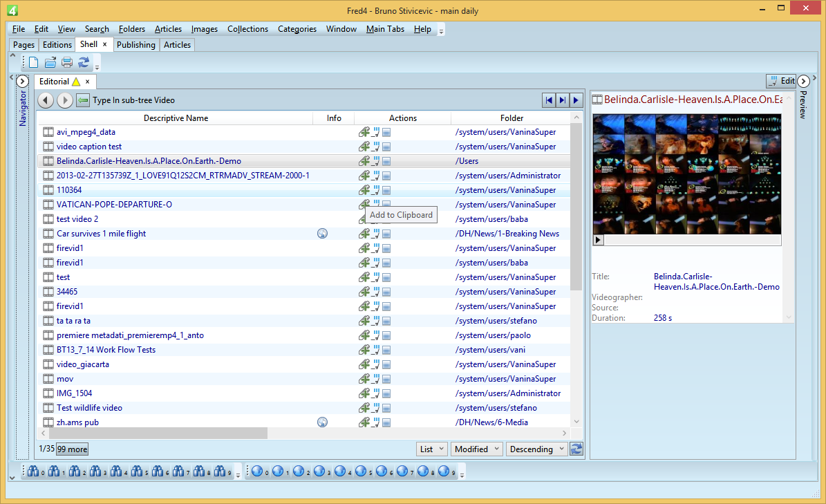Click the horizontal scrollbar under the list

pos(158,433)
